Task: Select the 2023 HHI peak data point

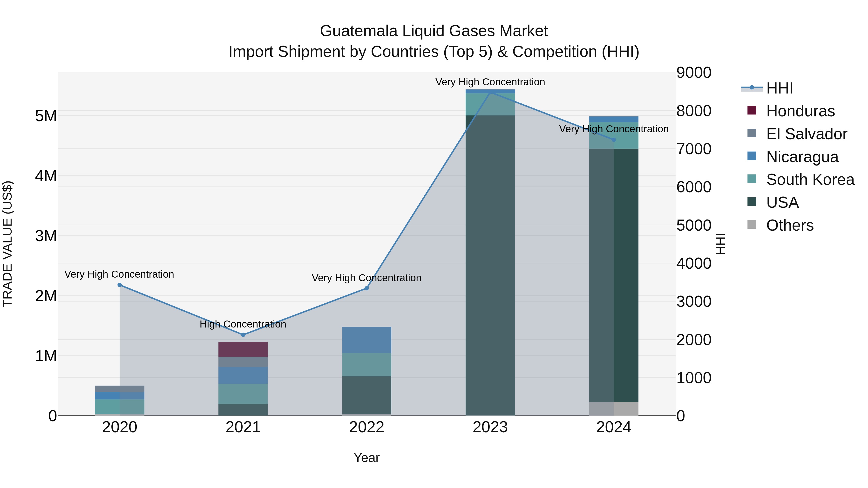Action: tap(490, 92)
